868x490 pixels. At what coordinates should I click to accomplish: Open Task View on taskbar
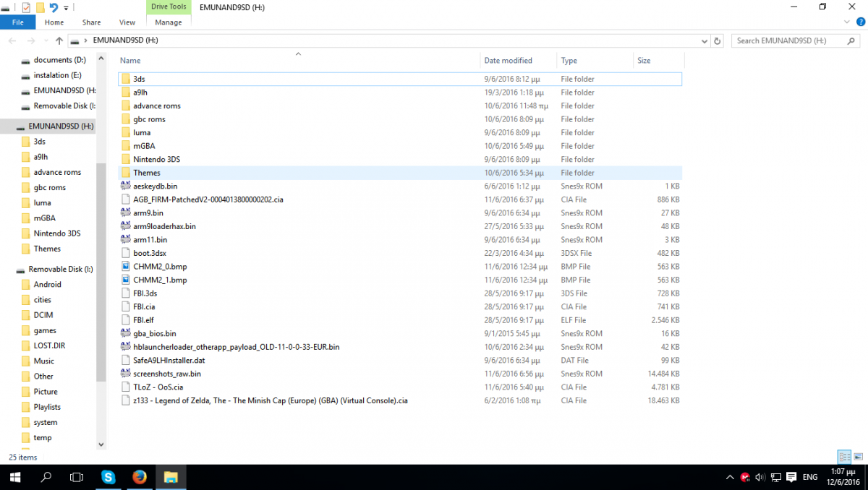(77, 477)
